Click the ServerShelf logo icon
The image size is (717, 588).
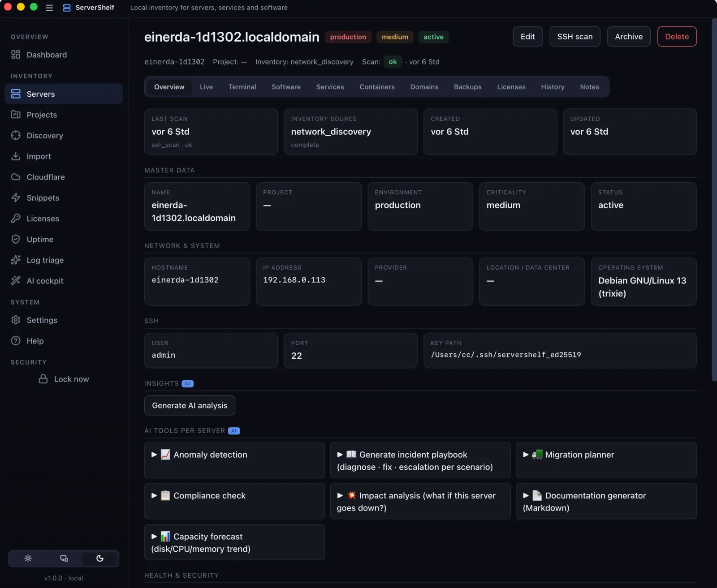(67, 8)
